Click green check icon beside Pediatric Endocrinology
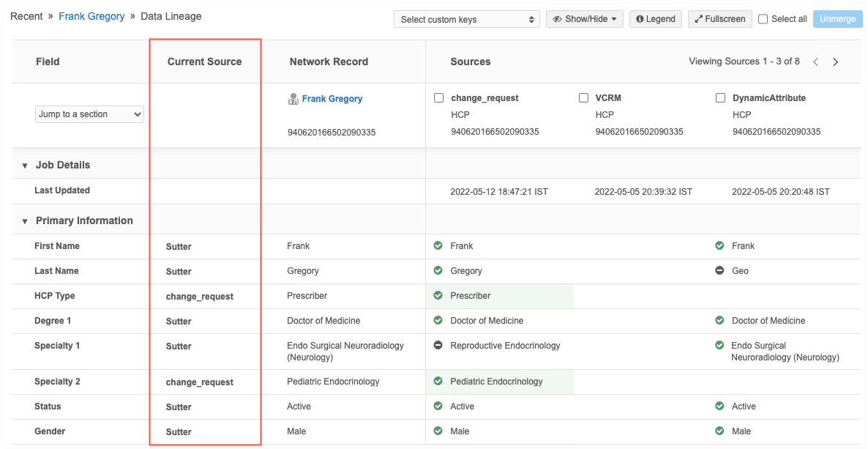The width and height of the screenshot is (868, 449). click(438, 381)
